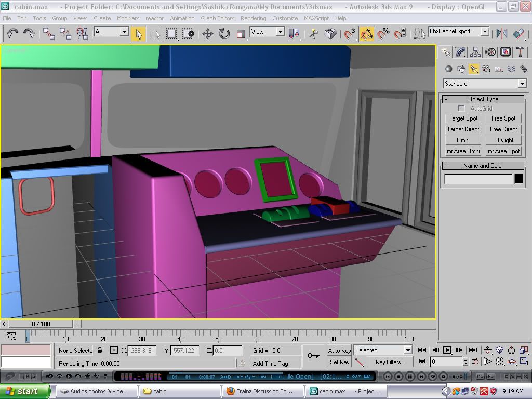Open the All selection filter dropdown

tap(111, 32)
